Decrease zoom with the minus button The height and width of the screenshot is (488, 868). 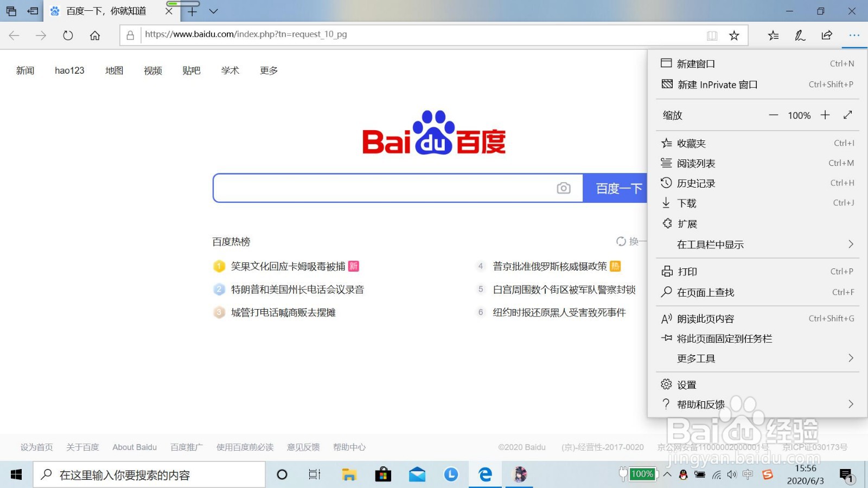tap(774, 115)
